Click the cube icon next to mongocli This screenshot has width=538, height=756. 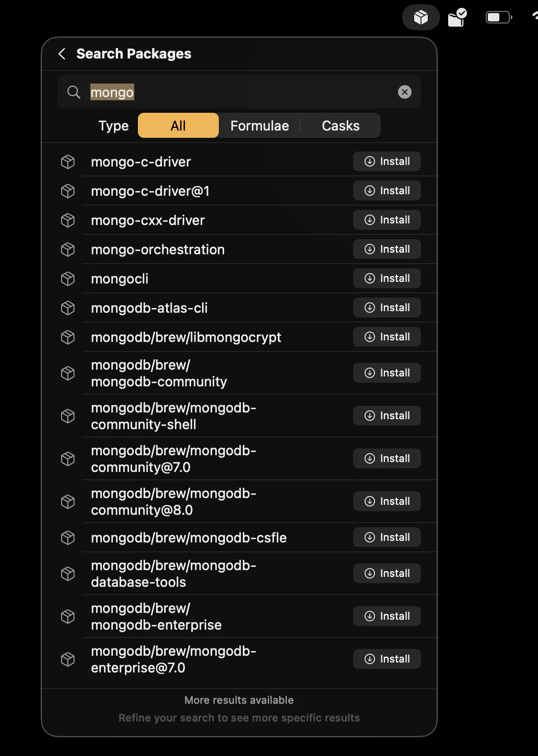click(x=68, y=278)
